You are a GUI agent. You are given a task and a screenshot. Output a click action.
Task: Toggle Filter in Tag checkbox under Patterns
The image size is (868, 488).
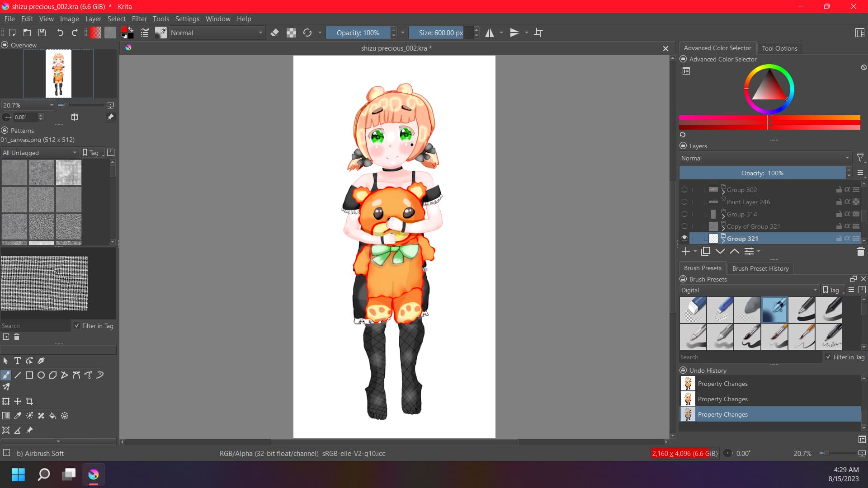(x=77, y=326)
